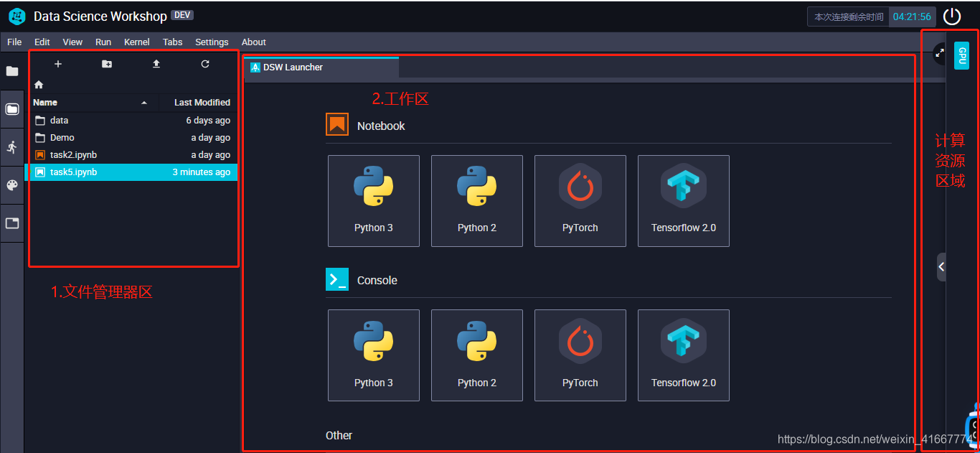Image resolution: width=980 pixels, height=453 pixels.
Task: Click the Other section heading
Action: pyautogui.click(x=339, y=435)
